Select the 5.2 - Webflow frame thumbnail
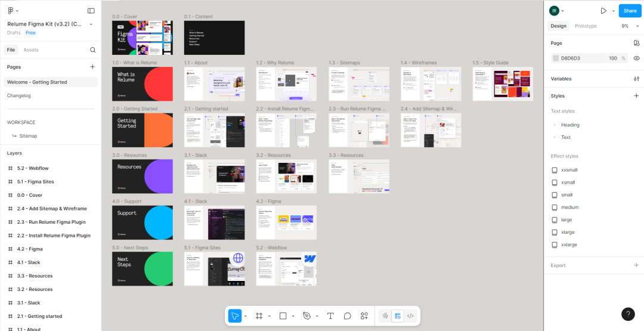Screen dimensions: 644x331 click(286, 268)
